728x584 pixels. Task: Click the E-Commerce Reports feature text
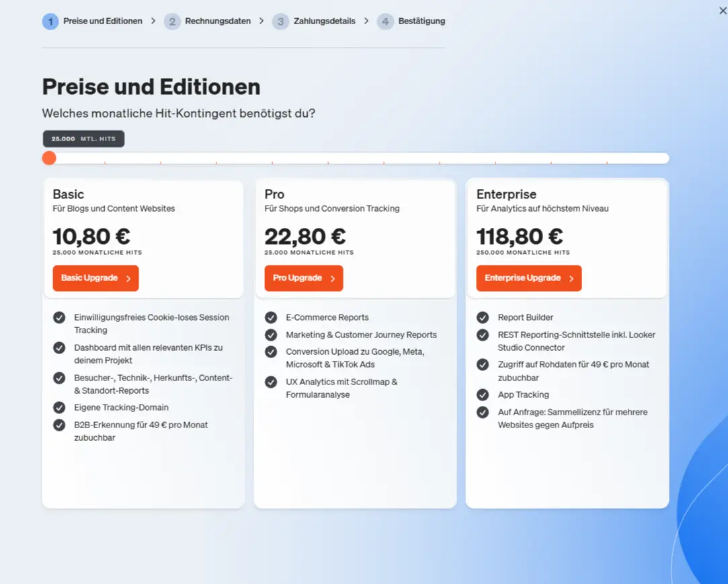(x=327, y=317)
